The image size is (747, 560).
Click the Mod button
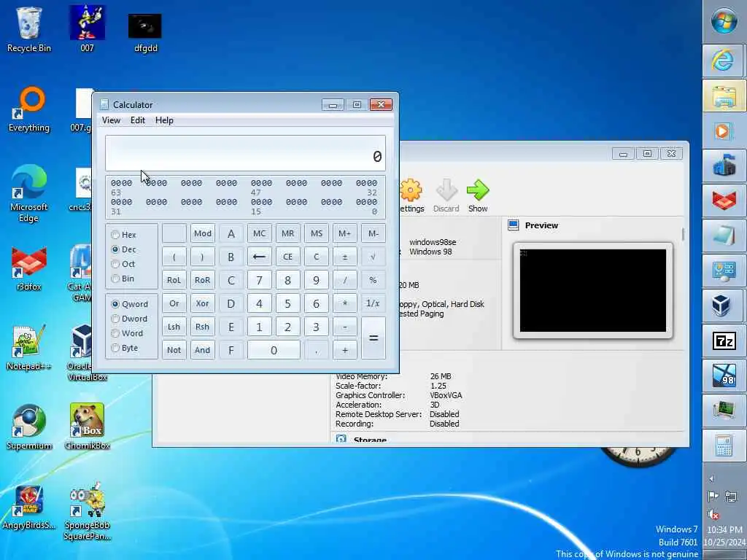click(x=203, y=233)
